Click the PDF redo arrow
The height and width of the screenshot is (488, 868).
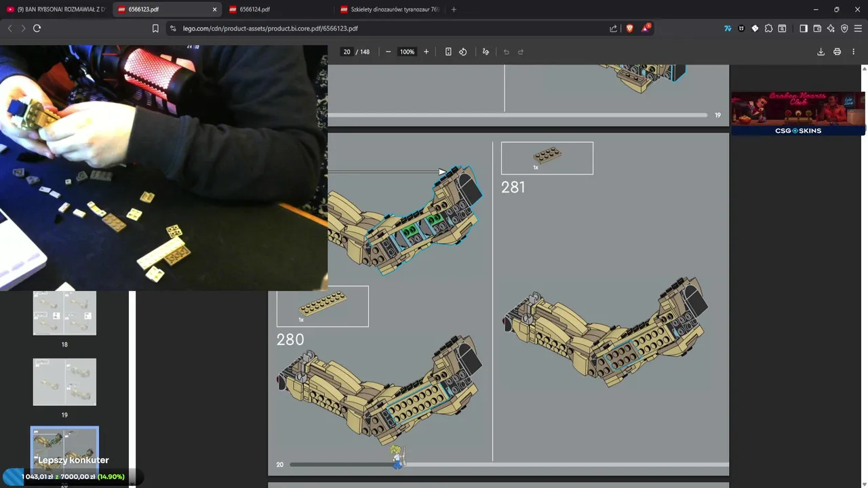pyautogui.click(x=521, y=52)
